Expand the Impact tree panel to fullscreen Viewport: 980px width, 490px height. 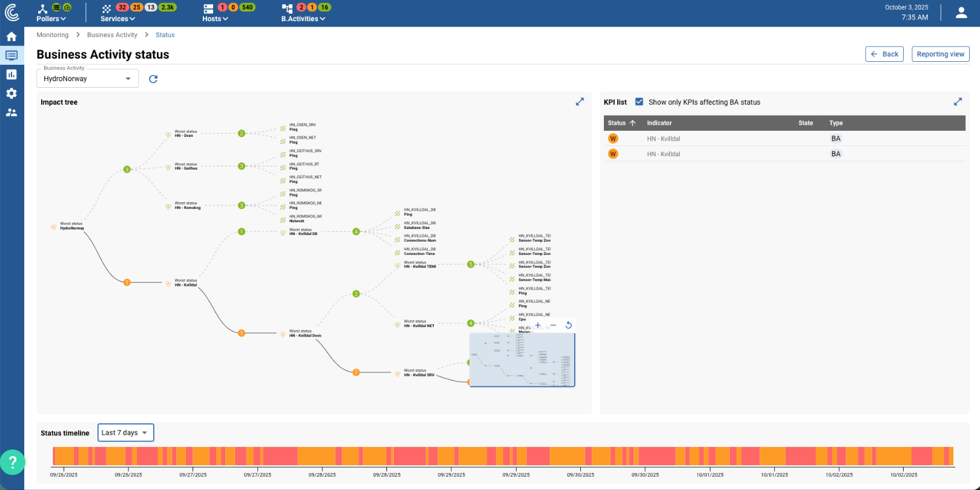[x=580, y=102]
